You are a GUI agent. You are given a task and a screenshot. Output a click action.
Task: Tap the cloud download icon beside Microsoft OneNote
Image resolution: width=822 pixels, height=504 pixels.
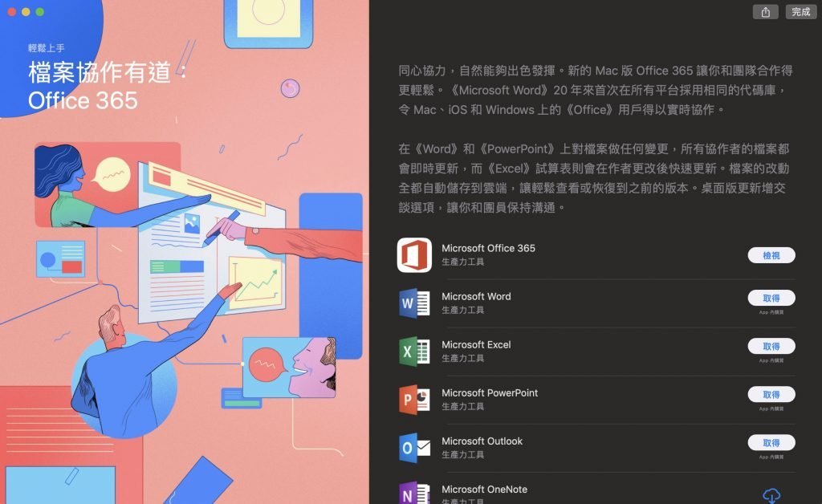click(x=773, y=496)
